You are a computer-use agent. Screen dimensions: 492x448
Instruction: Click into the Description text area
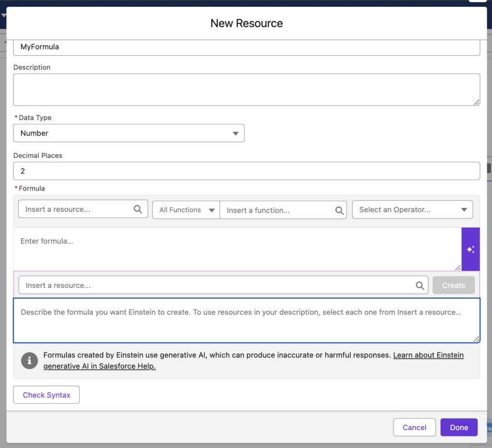click(x=246, y=90)
